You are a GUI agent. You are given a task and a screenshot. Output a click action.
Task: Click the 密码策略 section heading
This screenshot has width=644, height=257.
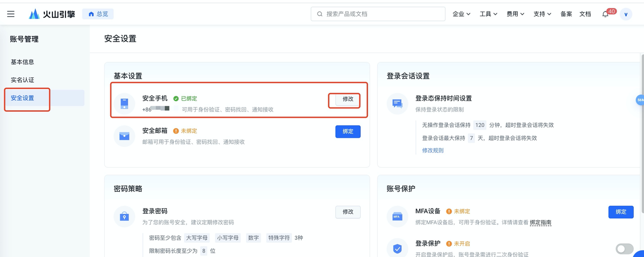coord(128,189)
